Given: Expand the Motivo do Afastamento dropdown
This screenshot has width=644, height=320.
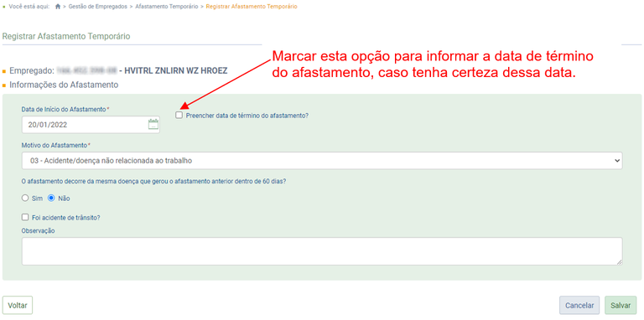Looking at the screenshot, I should (x=322, y=161).
